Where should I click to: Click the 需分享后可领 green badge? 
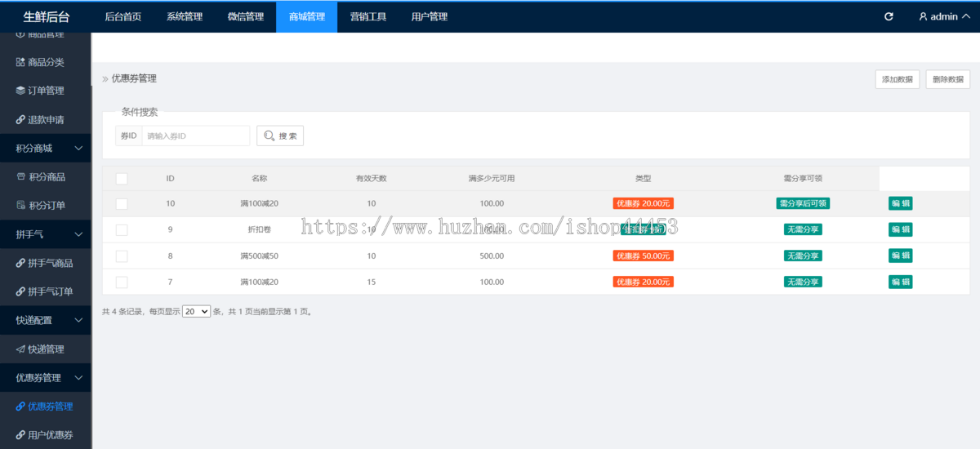[803, 203]
